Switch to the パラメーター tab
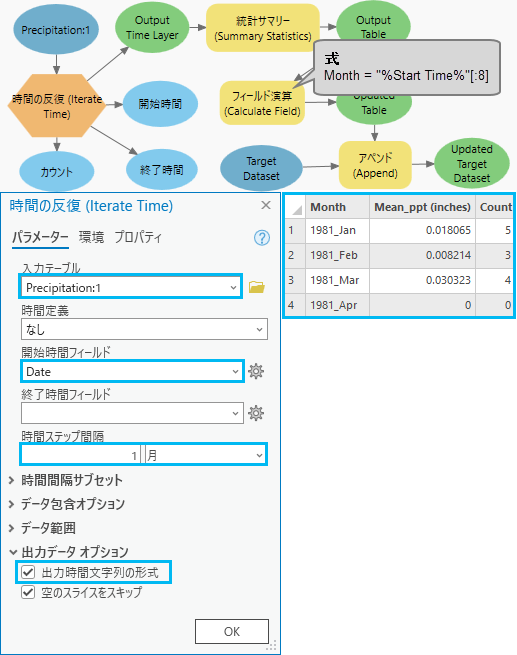 point(40,238)
